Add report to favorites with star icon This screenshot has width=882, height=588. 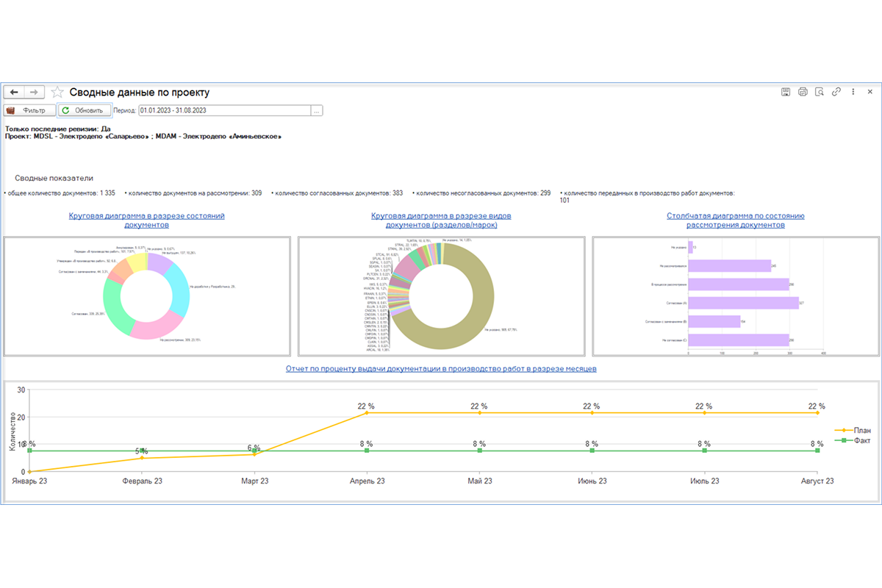(57, 92)
